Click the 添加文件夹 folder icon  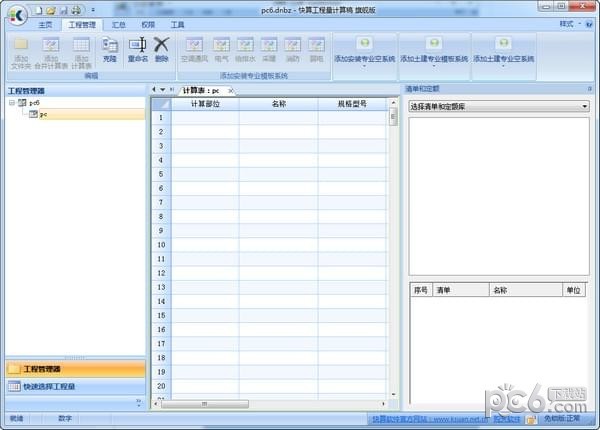[x=21, y=45]
